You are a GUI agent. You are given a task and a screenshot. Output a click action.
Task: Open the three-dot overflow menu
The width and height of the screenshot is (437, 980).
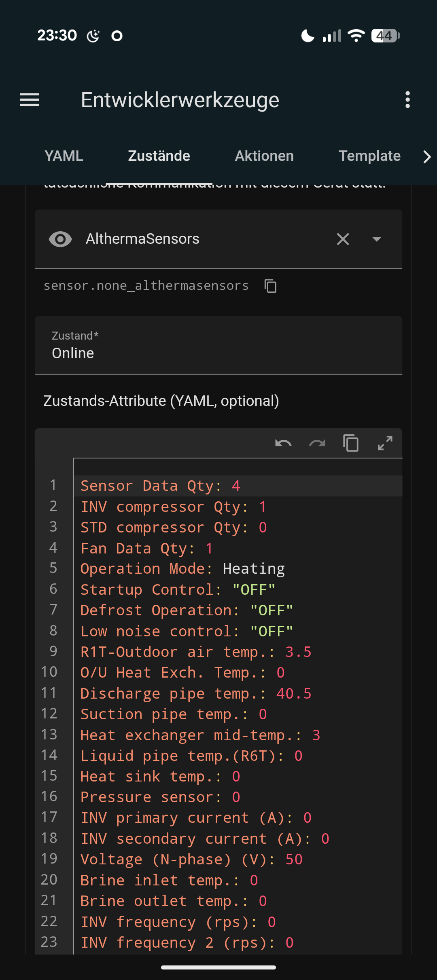coord(407,100)
